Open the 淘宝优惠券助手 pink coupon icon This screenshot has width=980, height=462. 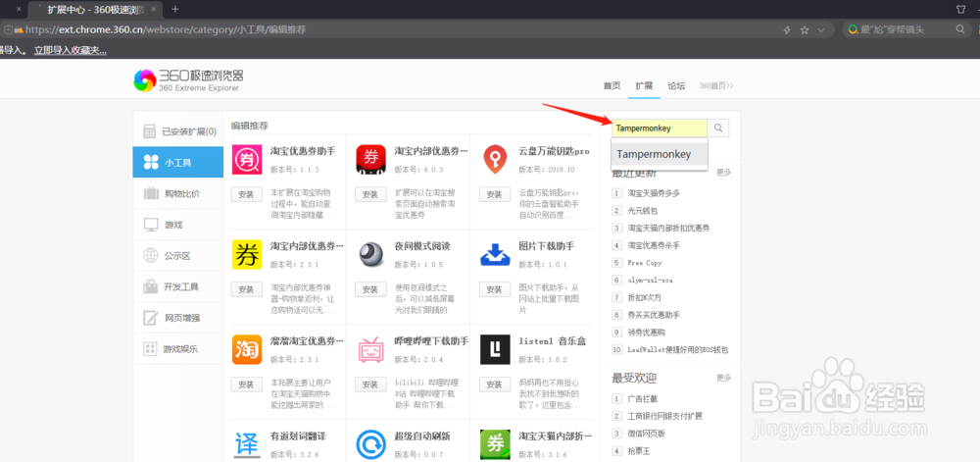(x=247, y=160)
